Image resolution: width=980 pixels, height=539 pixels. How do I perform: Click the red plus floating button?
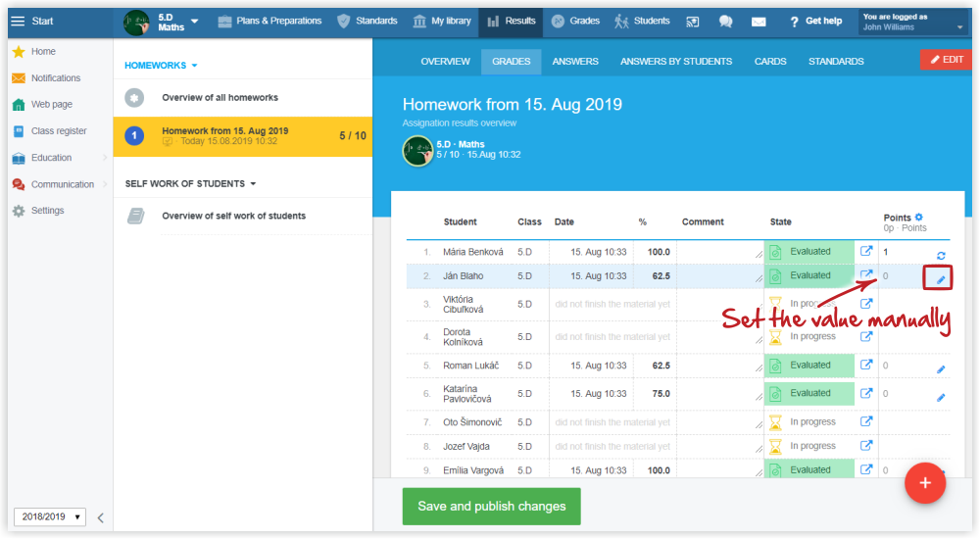tap(925, 483)
